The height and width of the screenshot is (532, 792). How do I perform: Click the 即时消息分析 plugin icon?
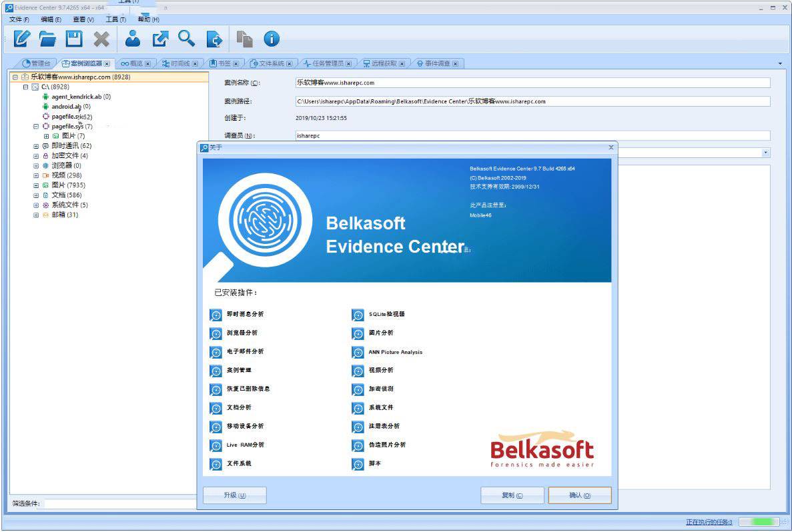coord(216,315)
